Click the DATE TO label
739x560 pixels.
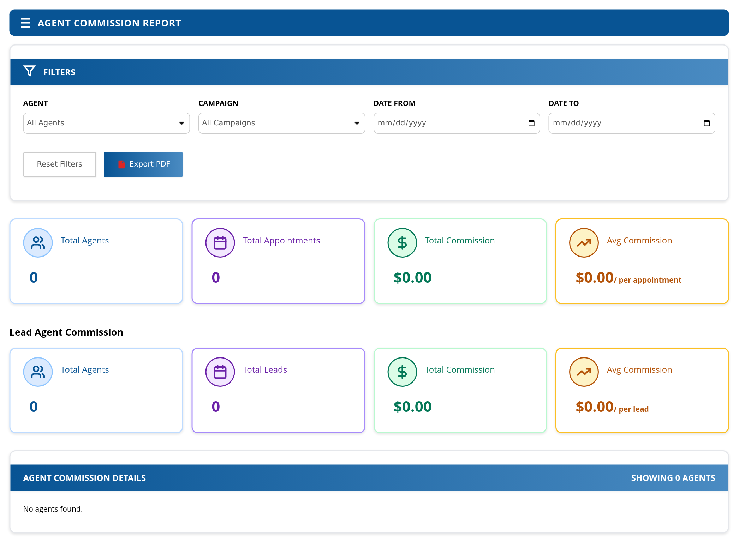[564, 103]
